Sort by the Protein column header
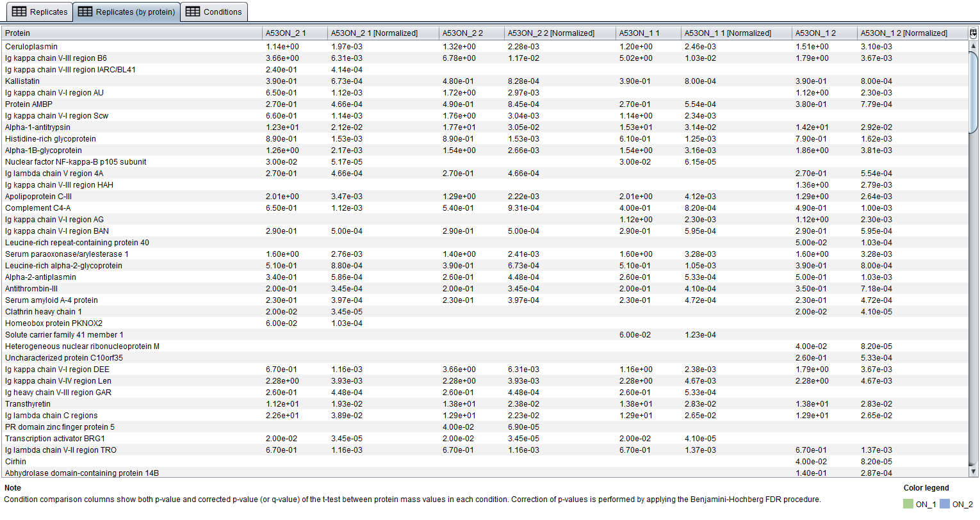This screenshot has height=520, width=980. pos(132,33)
